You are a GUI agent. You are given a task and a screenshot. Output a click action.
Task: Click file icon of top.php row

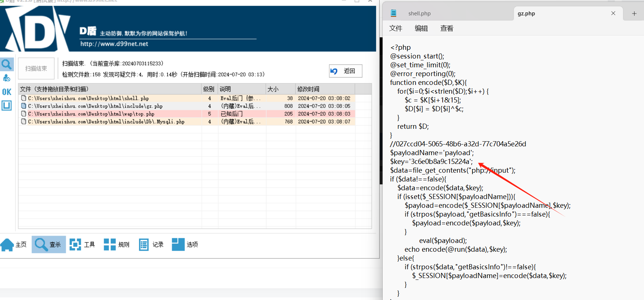pos(23,113)
